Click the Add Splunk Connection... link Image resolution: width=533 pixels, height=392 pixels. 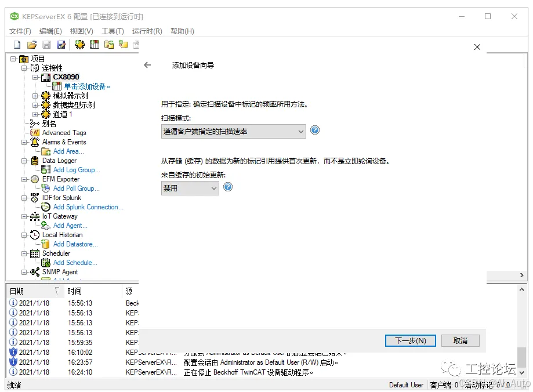pos(88,207)
